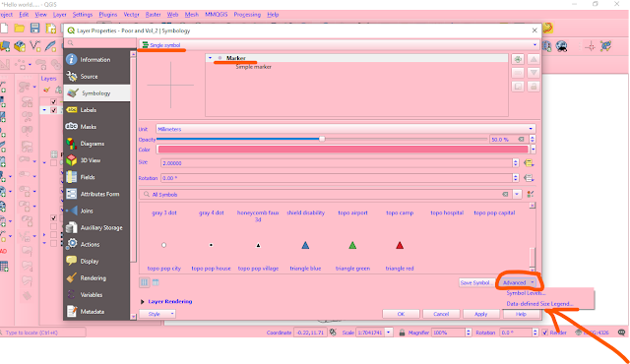The image size is (630, 364).
Task: Open the Plugins menu
Action: 107,15
